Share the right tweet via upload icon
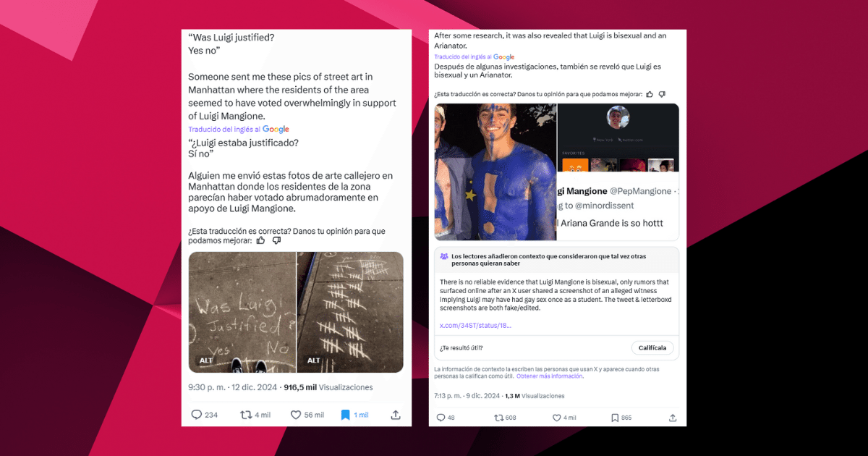The image size is (868, 456). click(673, 418)
